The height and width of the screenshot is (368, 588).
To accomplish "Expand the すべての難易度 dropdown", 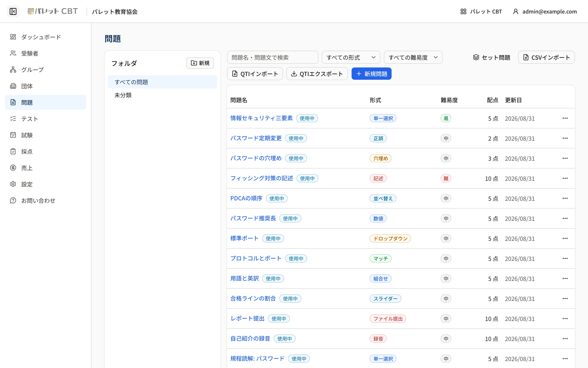I will point(413,57).
